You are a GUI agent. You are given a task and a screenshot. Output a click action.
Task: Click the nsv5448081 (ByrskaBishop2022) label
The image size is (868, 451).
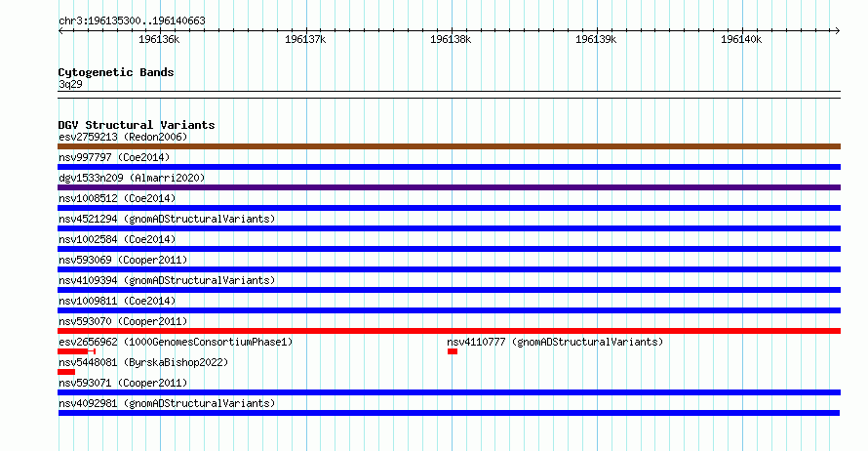coord(143,362)
